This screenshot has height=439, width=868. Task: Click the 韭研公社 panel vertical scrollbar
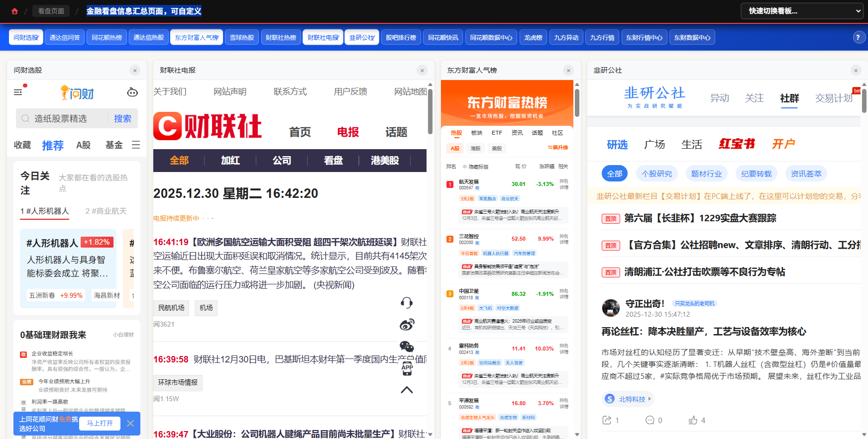864,101
